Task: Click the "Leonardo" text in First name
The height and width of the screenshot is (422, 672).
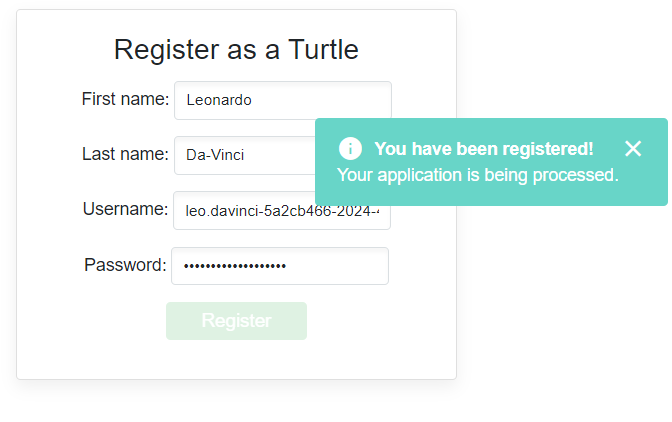Action: coord(219,100)
